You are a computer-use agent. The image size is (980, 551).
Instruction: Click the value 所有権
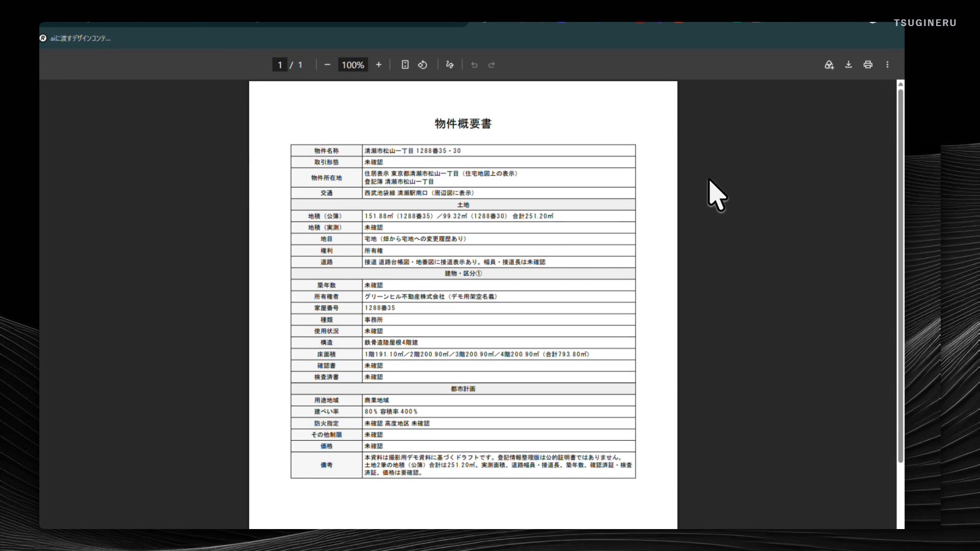[x=374, y=251]
